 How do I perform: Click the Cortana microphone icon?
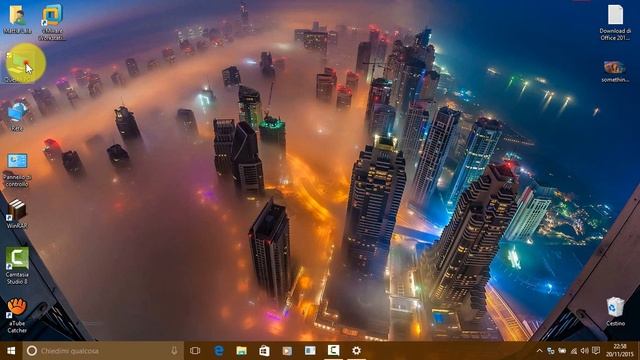(174, 351)
